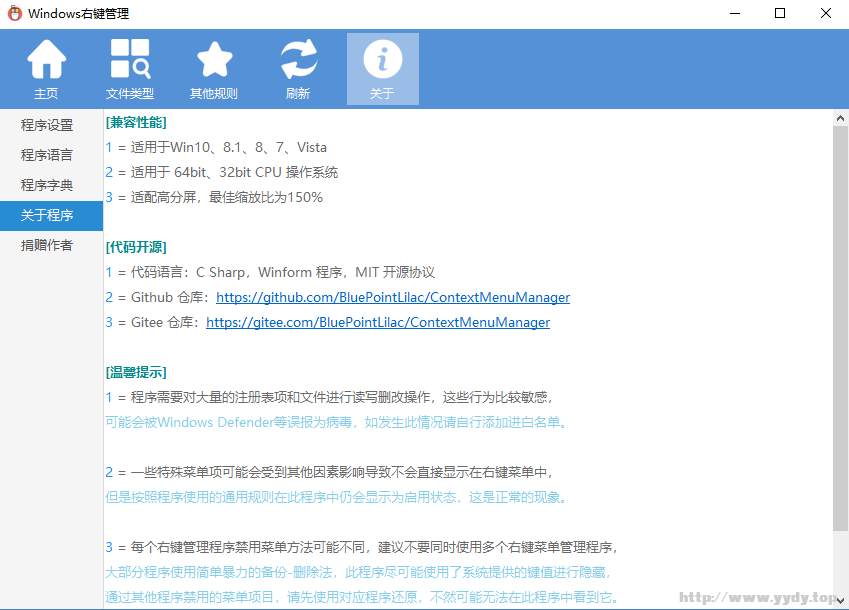
Task: Open the 主页 home icon
Action: click(47, 69)
